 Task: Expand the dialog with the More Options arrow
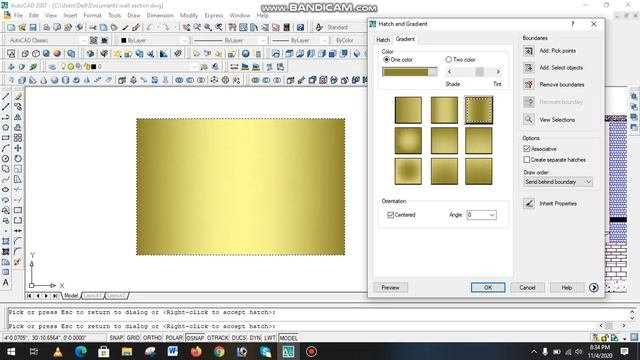point(593,288)
